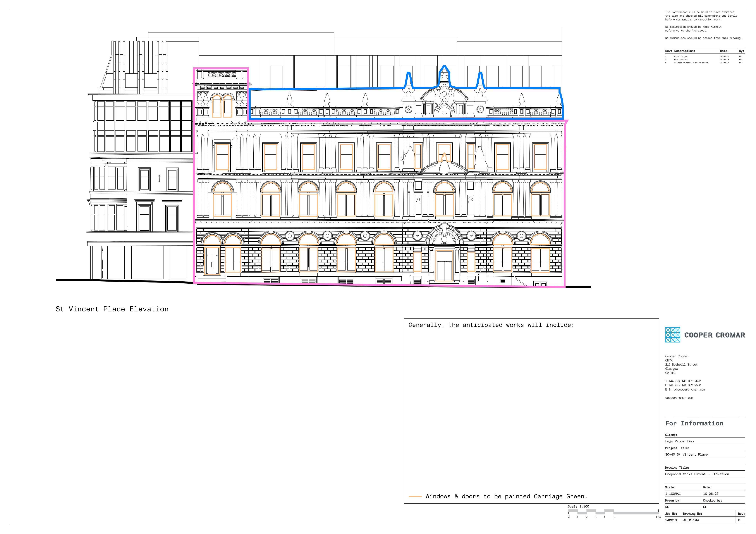Select the '24061G' job number
The width and height of the screenshot is (756, 534).
point(671,521)
